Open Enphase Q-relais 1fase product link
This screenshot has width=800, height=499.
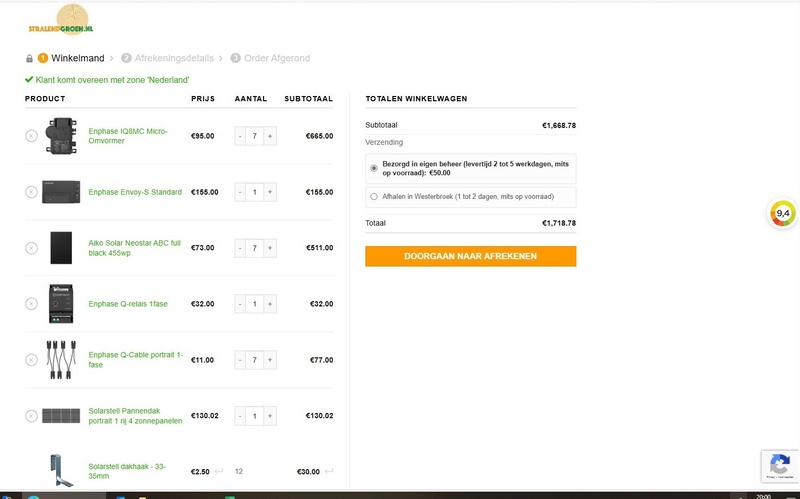point(128,304)
